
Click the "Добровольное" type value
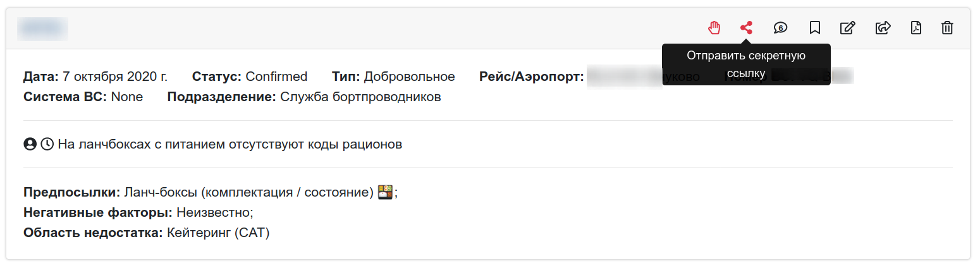coord(409,76)
